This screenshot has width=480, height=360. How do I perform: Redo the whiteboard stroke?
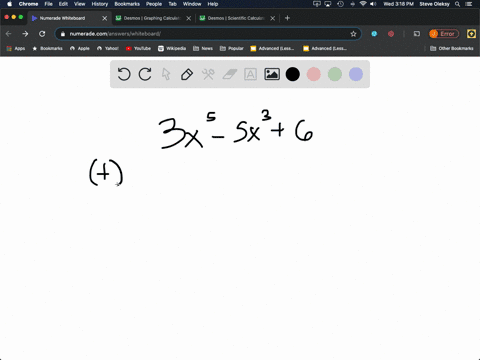(x=145, y=74)
